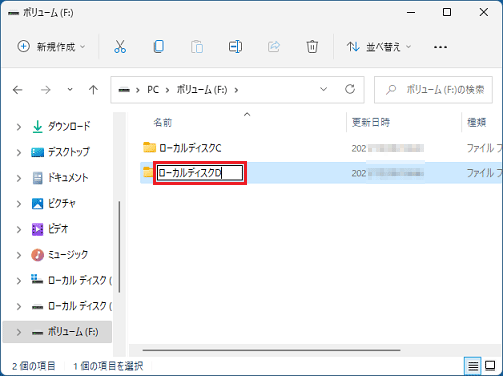The height and width of the screenshot is (376, 503).
Task: Click the Copy icon in toolbar
Action: tap(159, 47)
